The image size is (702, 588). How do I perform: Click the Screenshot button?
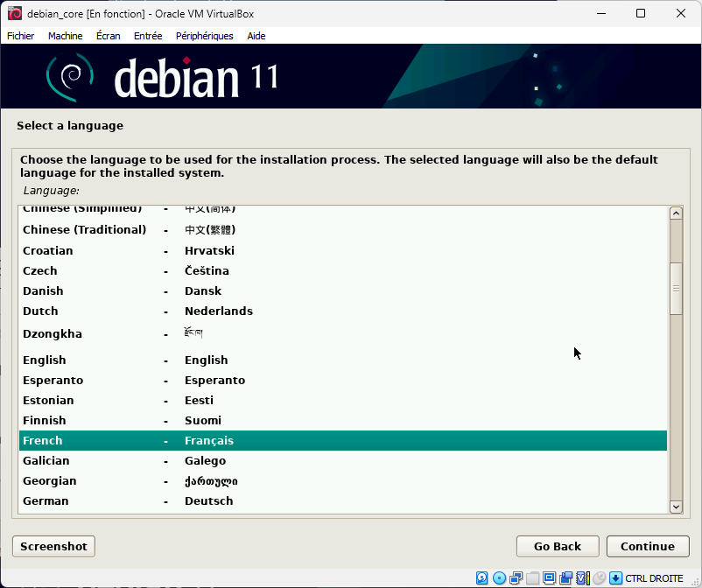pyautogui.click(x=53, y=546)
